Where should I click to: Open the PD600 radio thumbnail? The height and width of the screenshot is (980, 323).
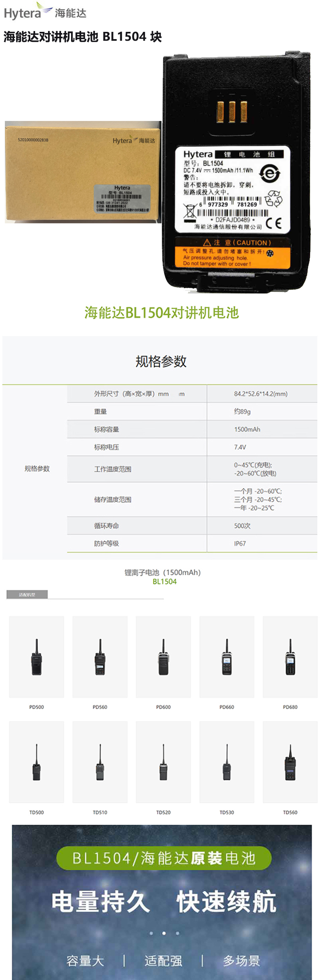(163, 657)
